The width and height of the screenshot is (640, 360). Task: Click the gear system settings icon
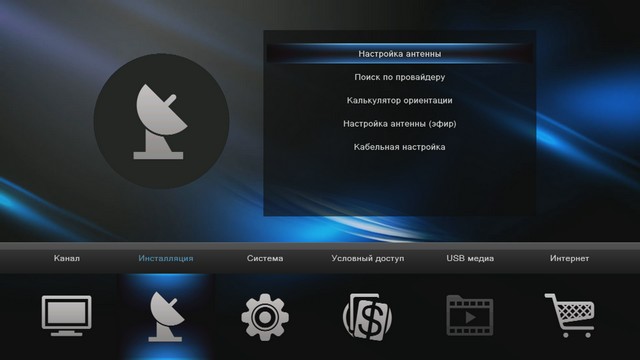pos(265,317)
